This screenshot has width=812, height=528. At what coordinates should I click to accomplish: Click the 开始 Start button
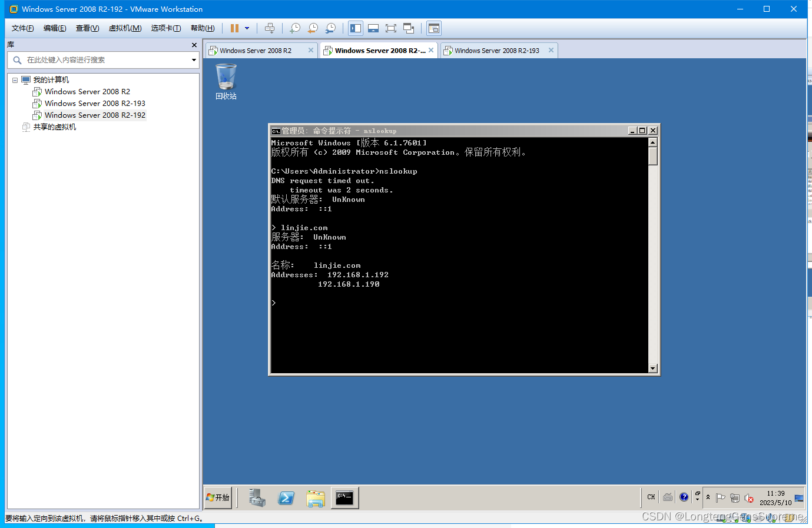tap(218, 497)
